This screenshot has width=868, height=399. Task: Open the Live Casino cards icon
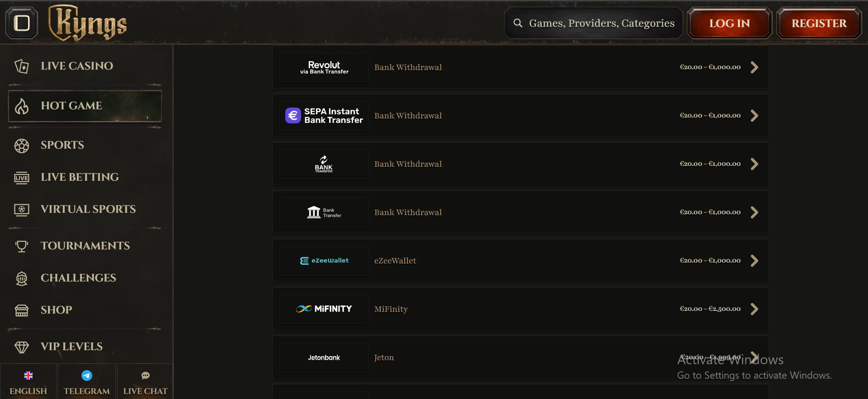22,66
